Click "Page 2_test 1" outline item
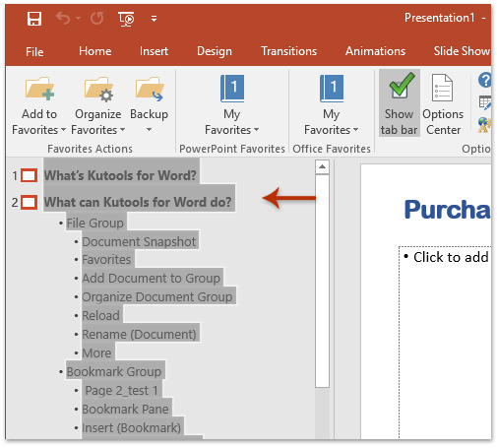 (x=122, y=391)
